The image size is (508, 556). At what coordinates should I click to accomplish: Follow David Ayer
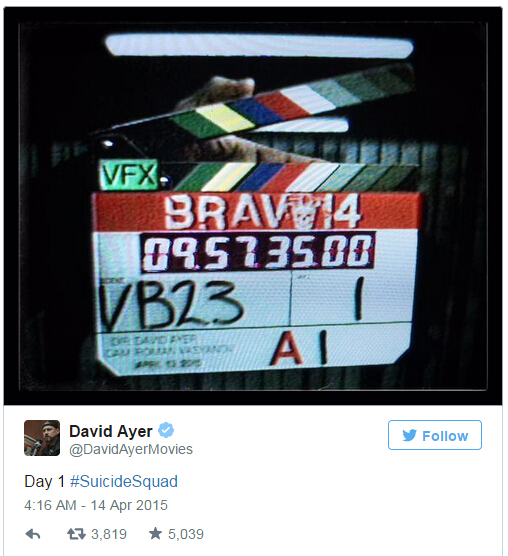(435, 435)
